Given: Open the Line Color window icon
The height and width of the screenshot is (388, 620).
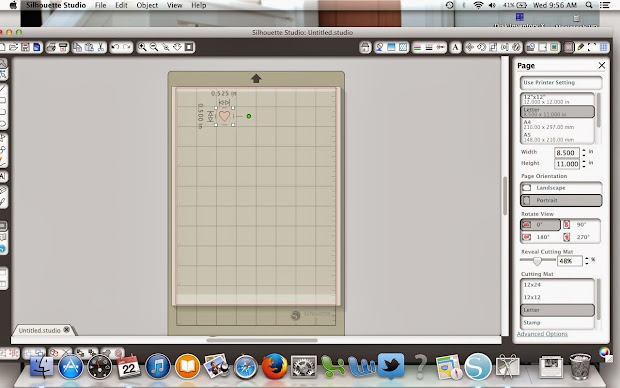Looking at the screenshot, I should click(417, 48).
